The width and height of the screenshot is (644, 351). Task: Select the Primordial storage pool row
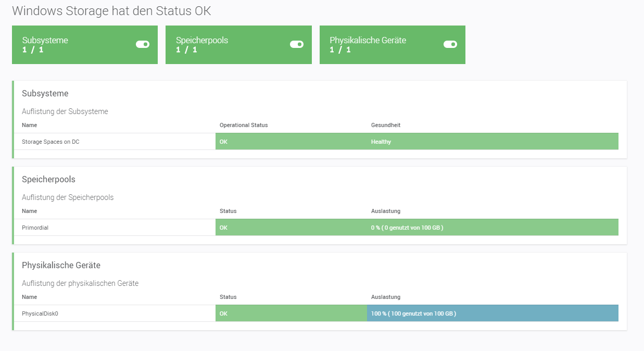35,228
